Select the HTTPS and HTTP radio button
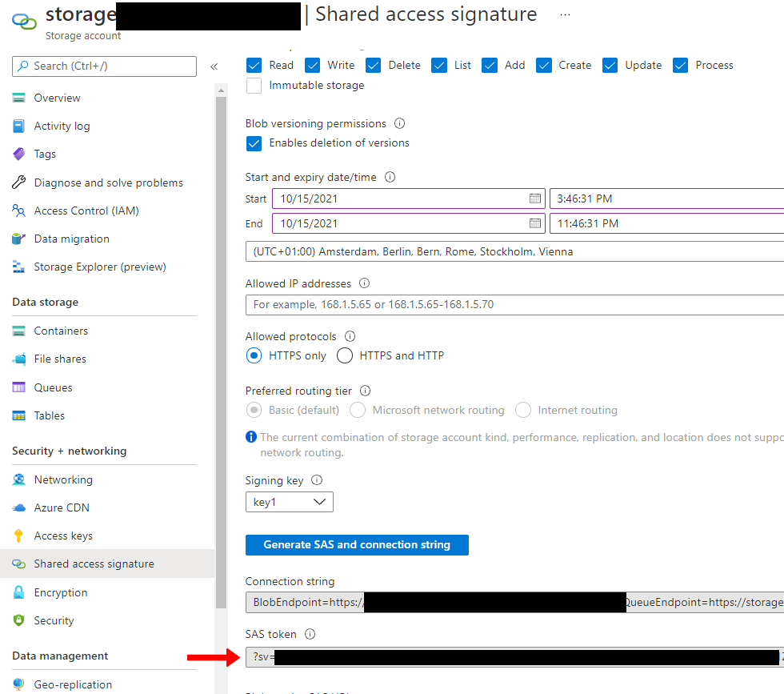Viewport: 784px width, 694px height. (345, 355)
